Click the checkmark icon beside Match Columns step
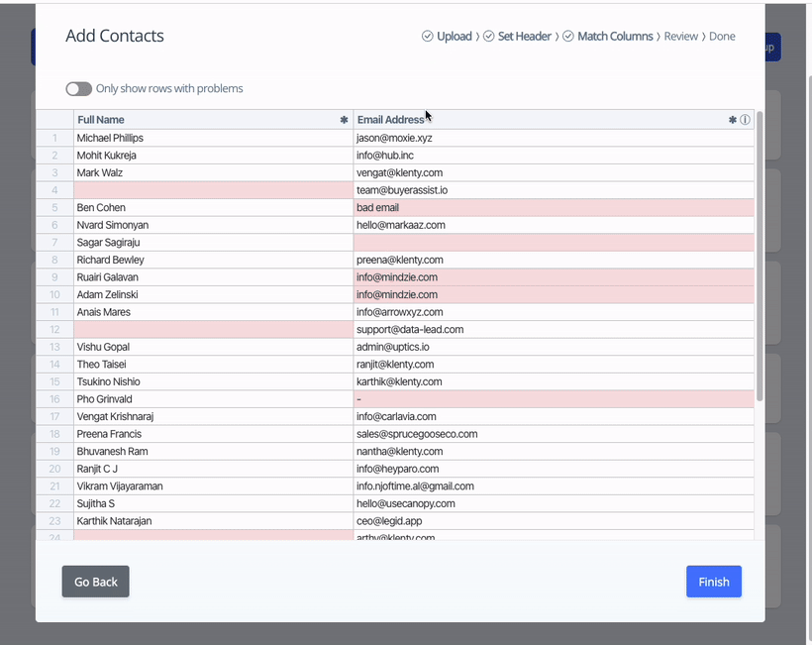812x645 pixels. tap(568, 36)
